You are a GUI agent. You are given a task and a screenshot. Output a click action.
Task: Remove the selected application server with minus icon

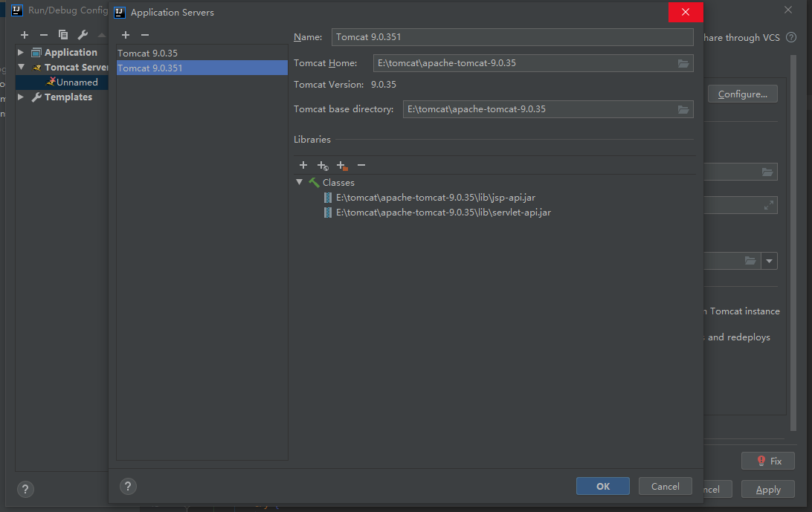(145, 35)
